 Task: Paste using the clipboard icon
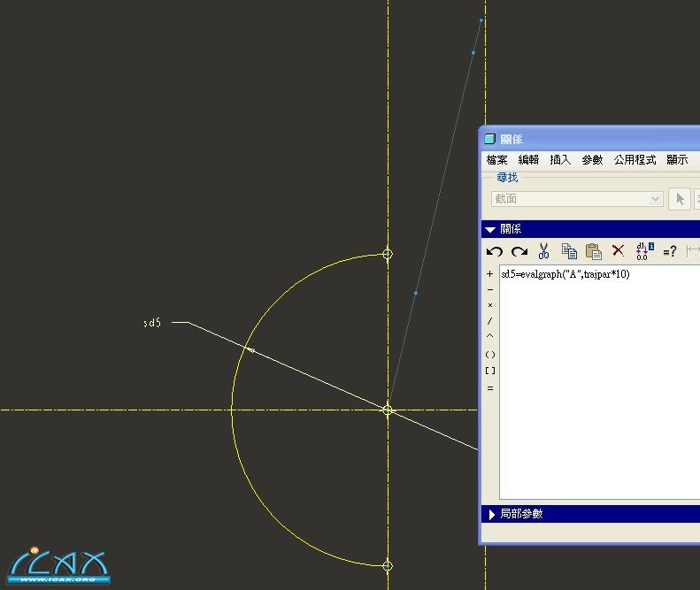click(594, 252)
